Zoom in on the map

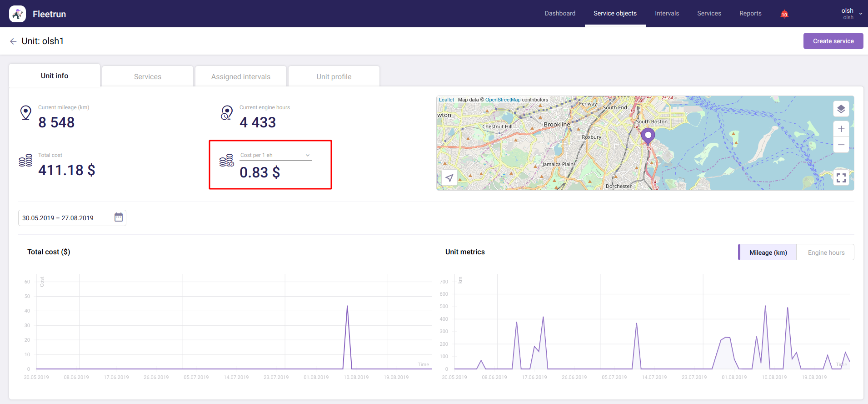tap(841, 129)
